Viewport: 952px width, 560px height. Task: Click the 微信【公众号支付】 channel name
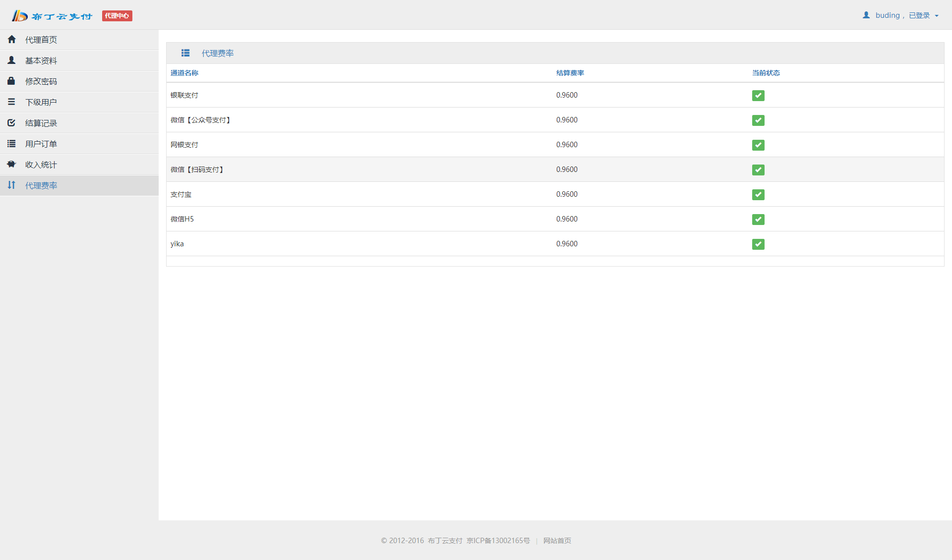pos(200,120)
